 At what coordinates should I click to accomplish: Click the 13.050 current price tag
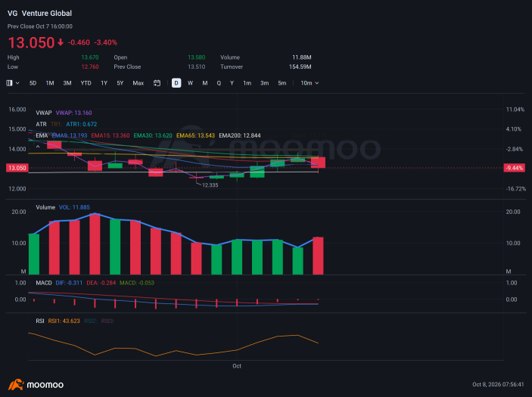pyautogui.click(x=17, y=168)
